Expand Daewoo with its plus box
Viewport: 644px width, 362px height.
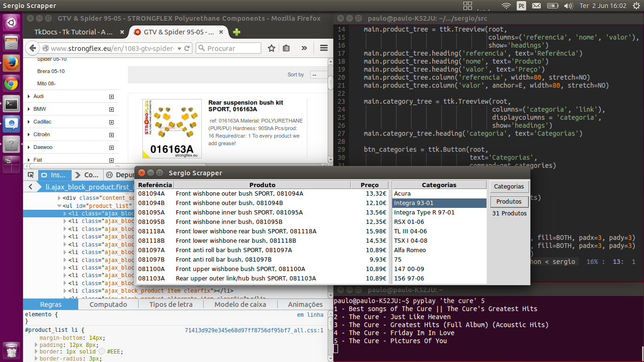point(112,148)
